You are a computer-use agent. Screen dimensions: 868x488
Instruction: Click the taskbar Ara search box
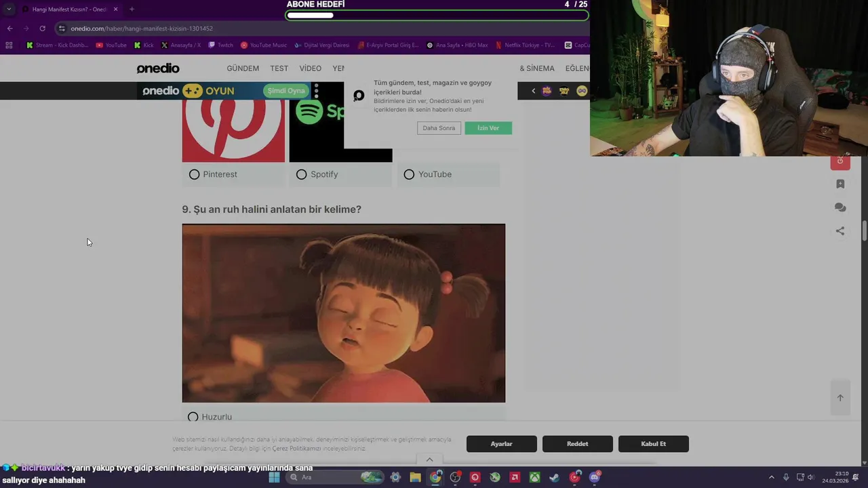[x=335, y=477]
